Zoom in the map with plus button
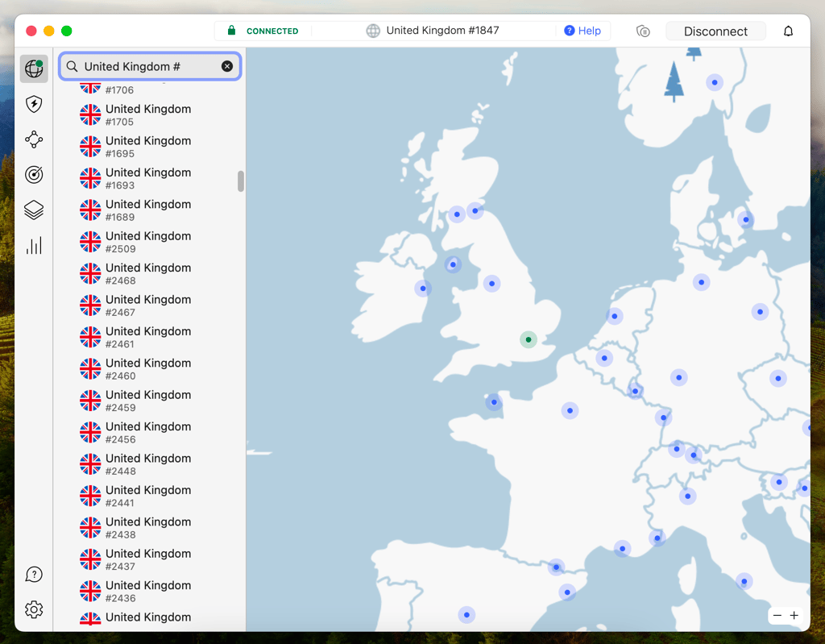This screenshot has width=825, height=644. pyautogui.click(x=794, y=615)
